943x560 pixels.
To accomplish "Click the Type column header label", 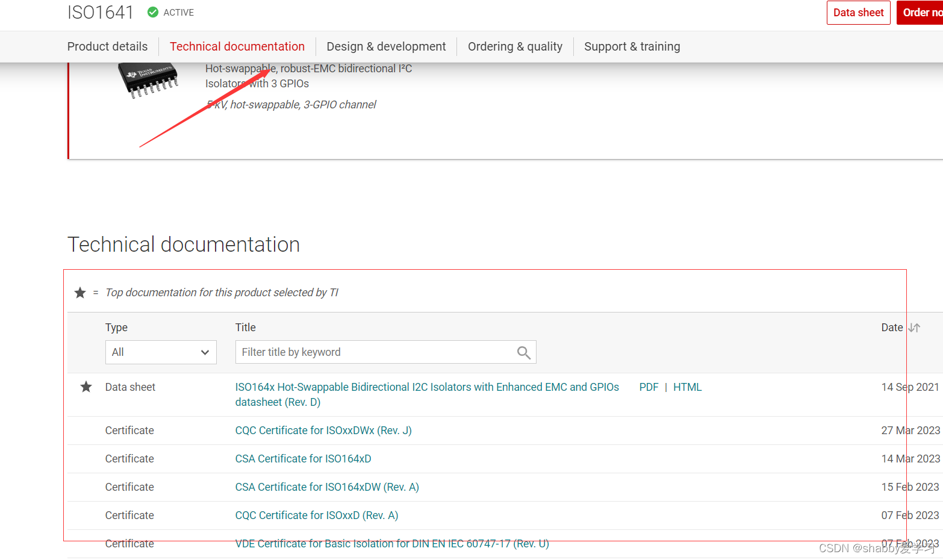I will [x=116, y=328].
